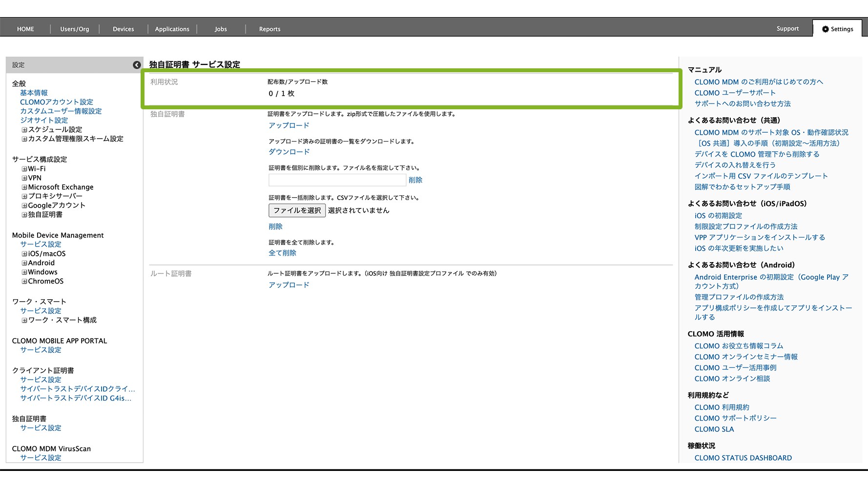Expand the Wi-Fi tree node
Image resolution: width=868 pixels, height=488 pixels.
(x=24, y=169)
